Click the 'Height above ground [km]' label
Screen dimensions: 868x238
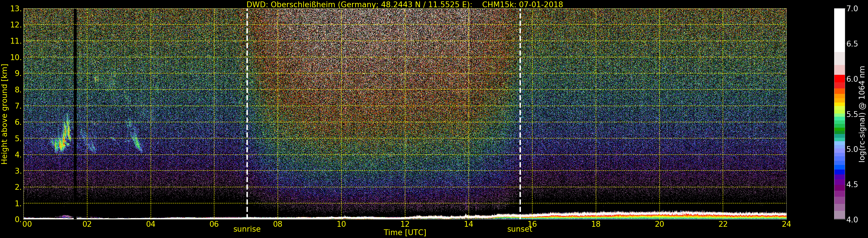4,114
